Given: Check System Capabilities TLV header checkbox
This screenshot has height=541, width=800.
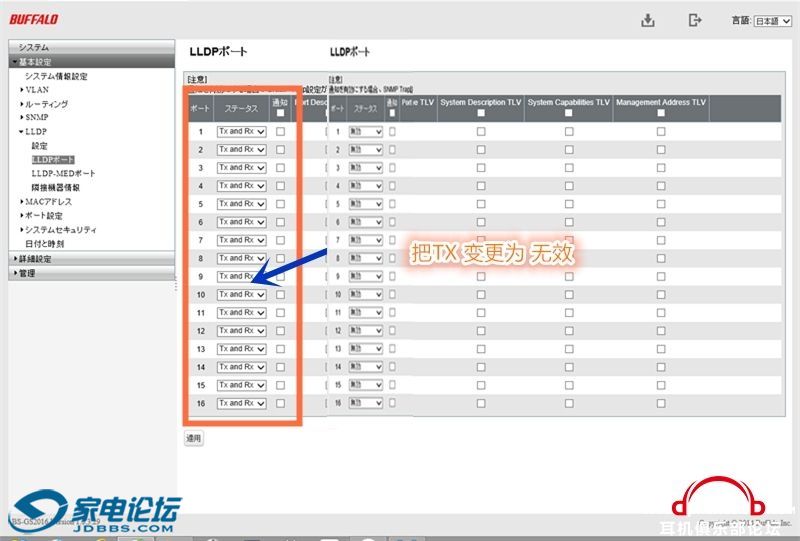Looking at the screenshot, I should point(569,113).
